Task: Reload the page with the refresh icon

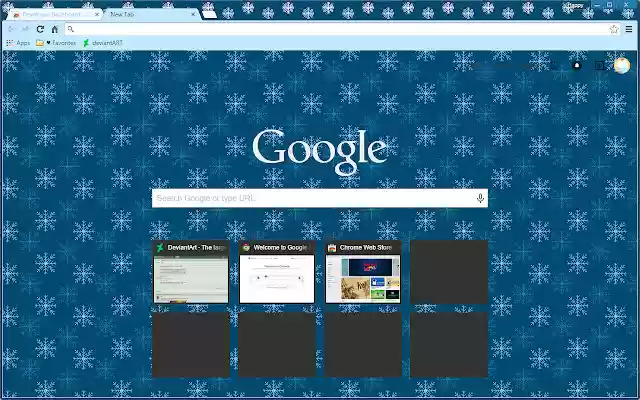Action: click(40, 29)
